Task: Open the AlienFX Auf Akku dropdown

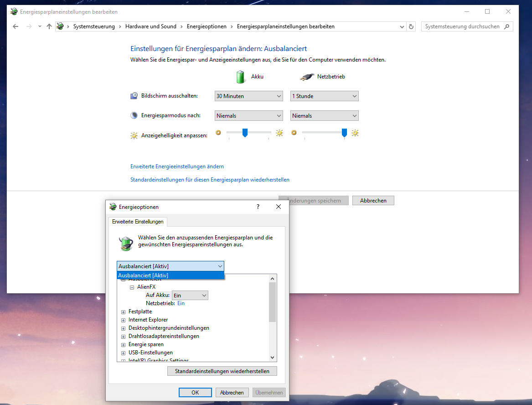Action: [190, 296]
